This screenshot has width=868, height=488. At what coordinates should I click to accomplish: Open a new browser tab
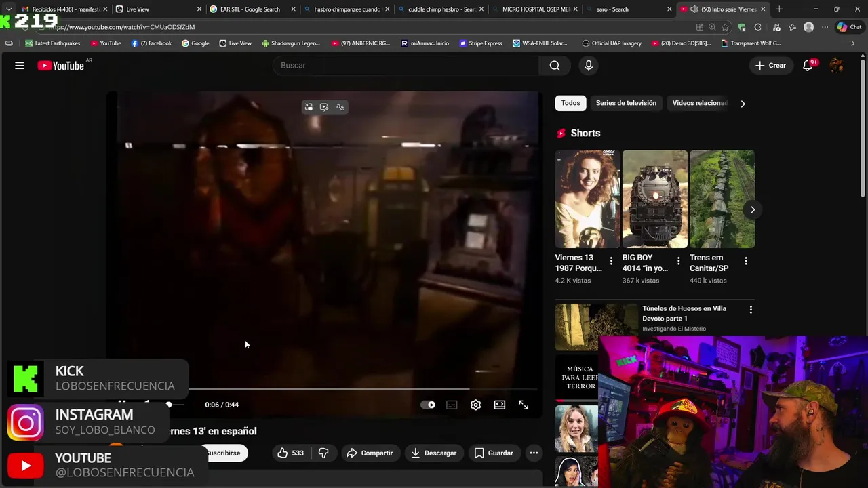tap(779, 9)
